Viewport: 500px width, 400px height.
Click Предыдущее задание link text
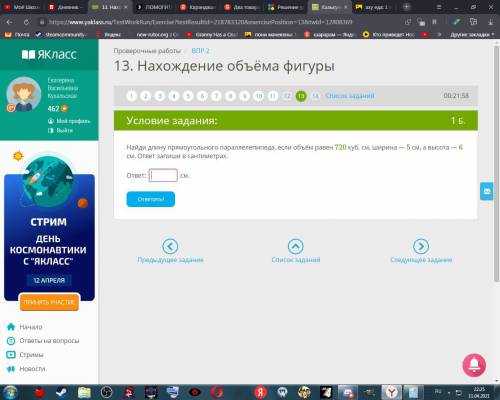coord(170,260)
